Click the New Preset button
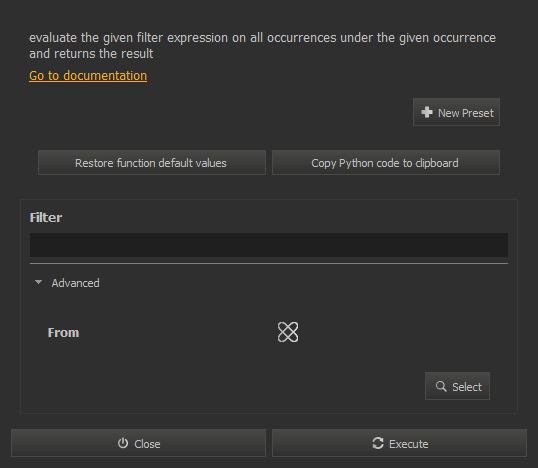This screenshot has height=468, width=538. [456, 112]
